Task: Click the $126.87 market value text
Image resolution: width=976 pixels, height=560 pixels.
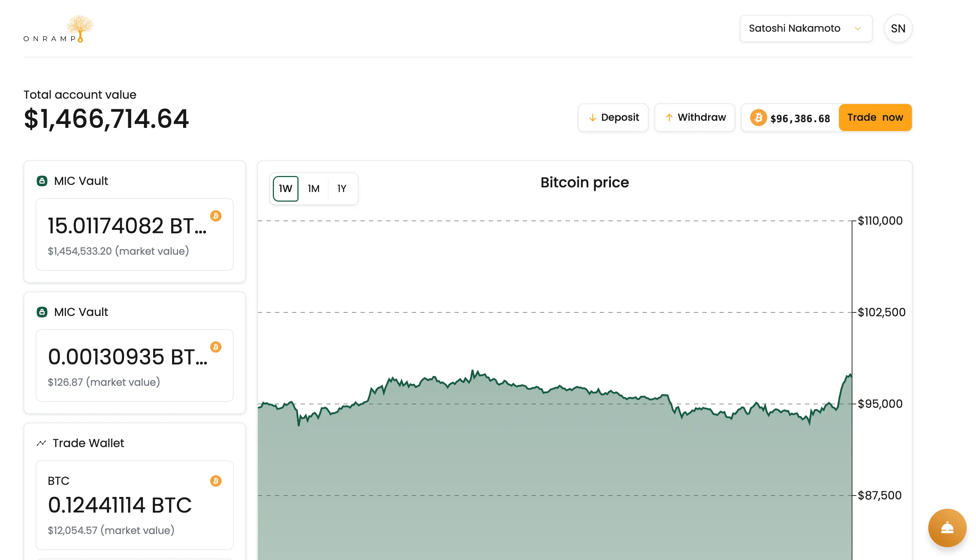Action: [104, 382]
